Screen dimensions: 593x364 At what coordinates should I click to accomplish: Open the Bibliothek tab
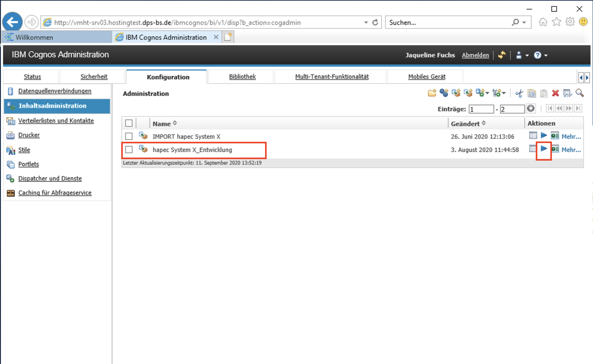point(242,77)
